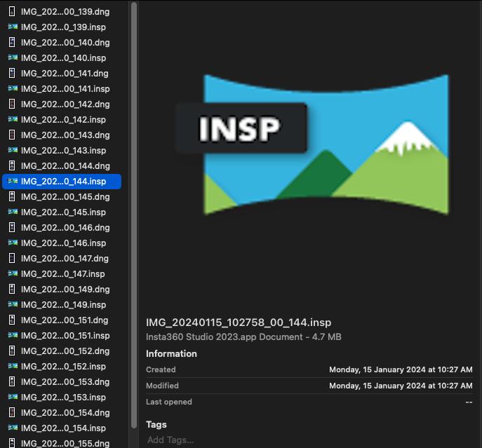Click the panorama icon of IMG_202...0_143.insp
The image size is (482, 448).
pyautogui.click(x=13, y=150)
